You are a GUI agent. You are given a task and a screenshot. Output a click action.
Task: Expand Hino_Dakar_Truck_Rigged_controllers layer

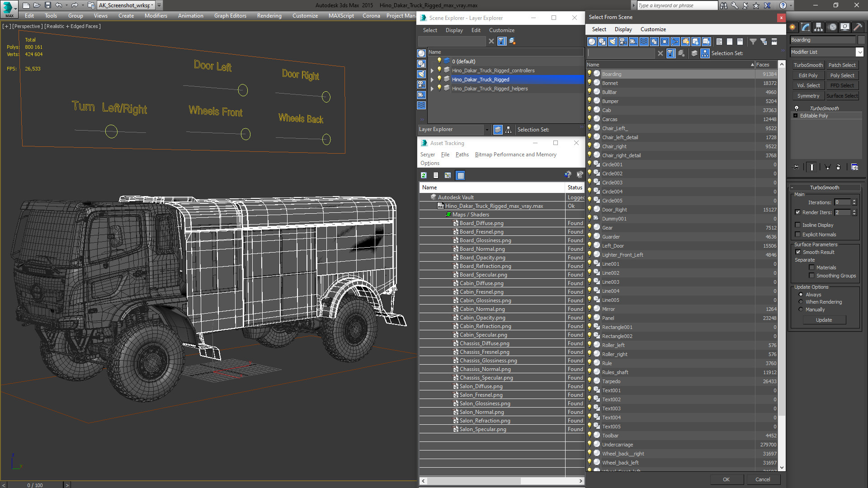click(432, 70)
